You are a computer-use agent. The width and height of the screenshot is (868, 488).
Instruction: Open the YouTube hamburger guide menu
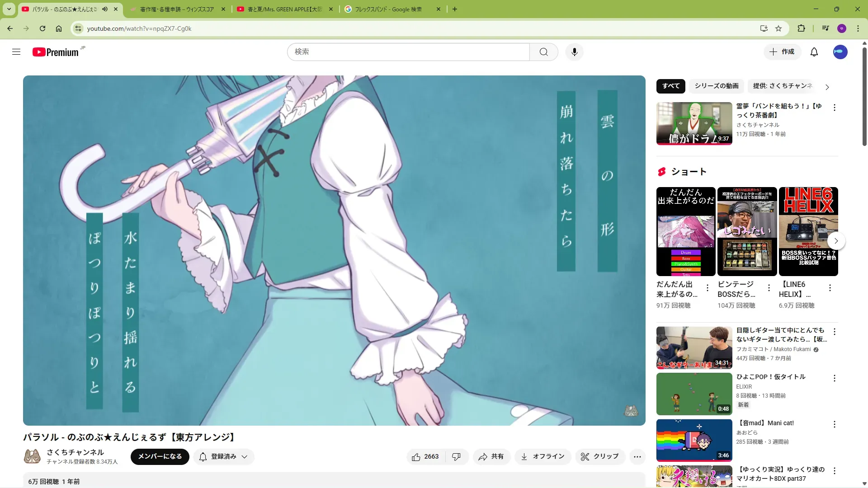point(16,52)
